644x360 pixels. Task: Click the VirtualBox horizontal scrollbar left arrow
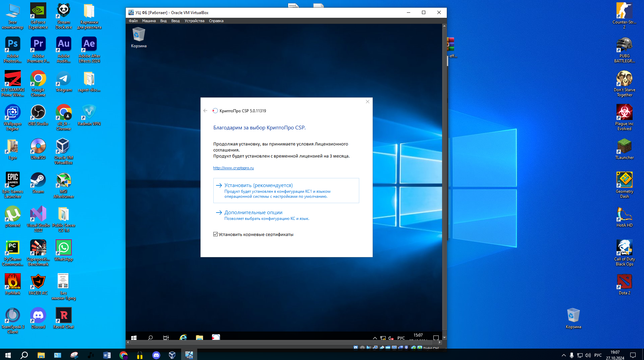click(x=128, y=342)
